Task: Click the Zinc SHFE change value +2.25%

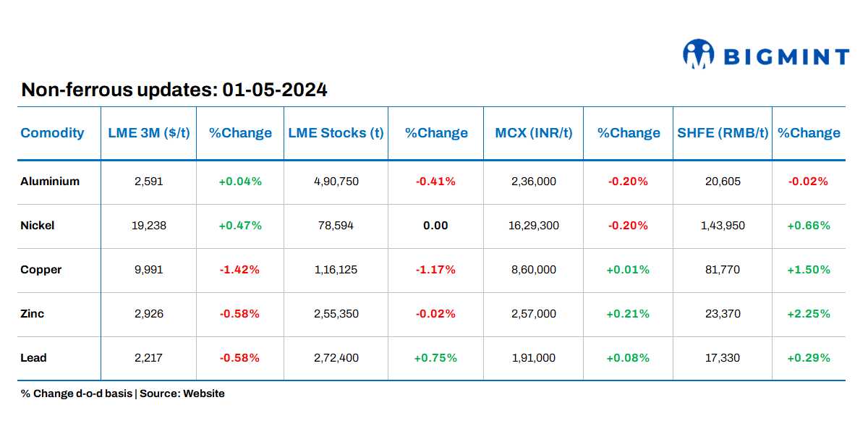Action: pos(809,314)
